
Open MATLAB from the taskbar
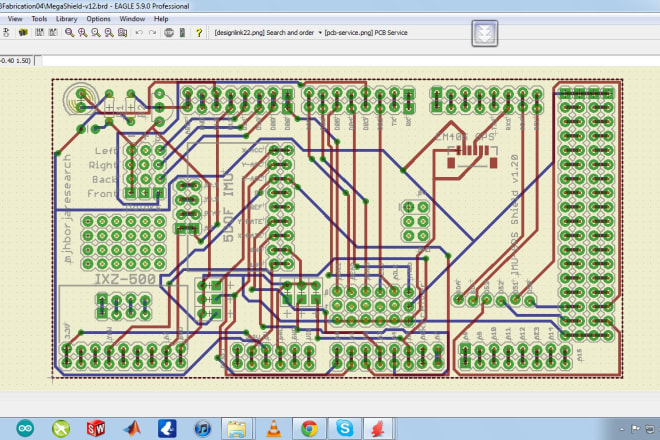[132, 429]
